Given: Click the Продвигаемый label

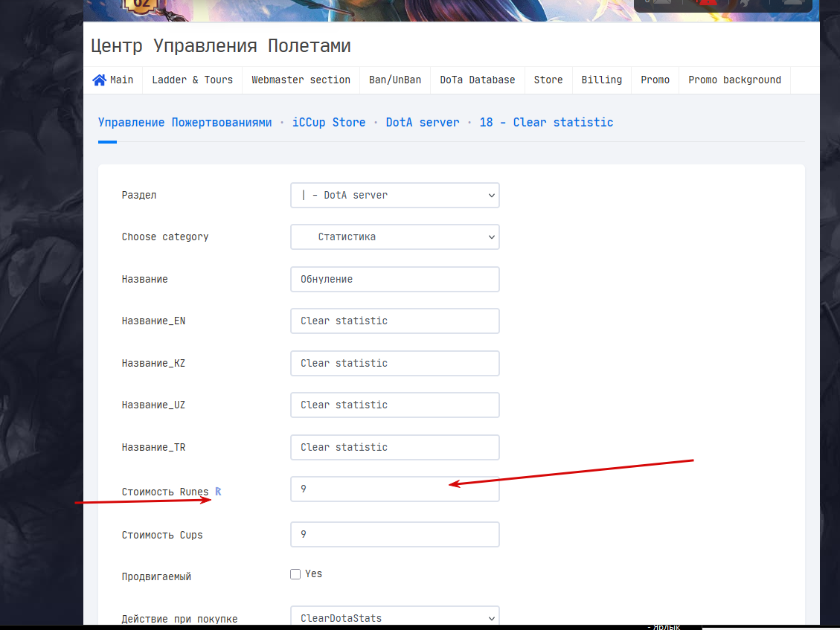Looking at the screenshot, I should coord(156,576).
